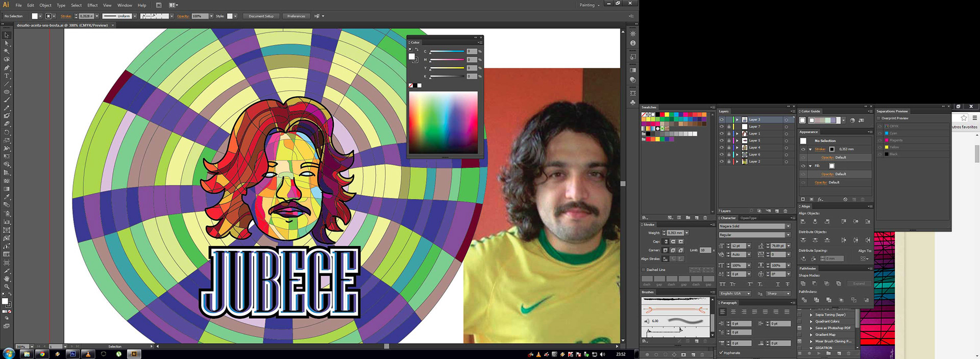
Task: Pick the Paintbrush tool
Action: click(x=7, y=100)
